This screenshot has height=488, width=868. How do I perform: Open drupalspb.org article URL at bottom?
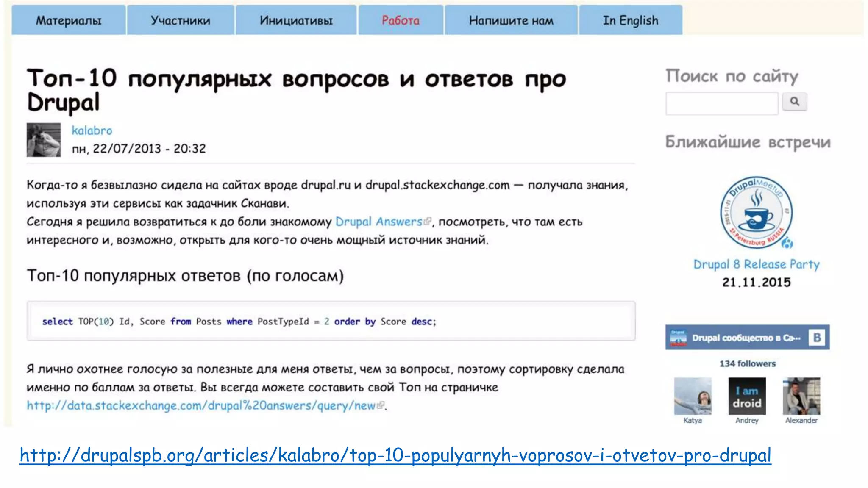coord(395,455)
